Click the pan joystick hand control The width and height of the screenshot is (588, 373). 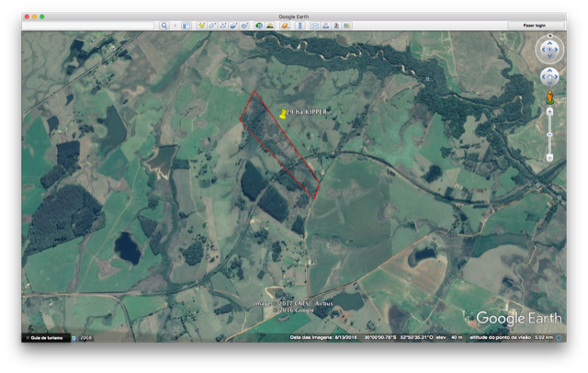pyautogui.click(x=549, y=75)
